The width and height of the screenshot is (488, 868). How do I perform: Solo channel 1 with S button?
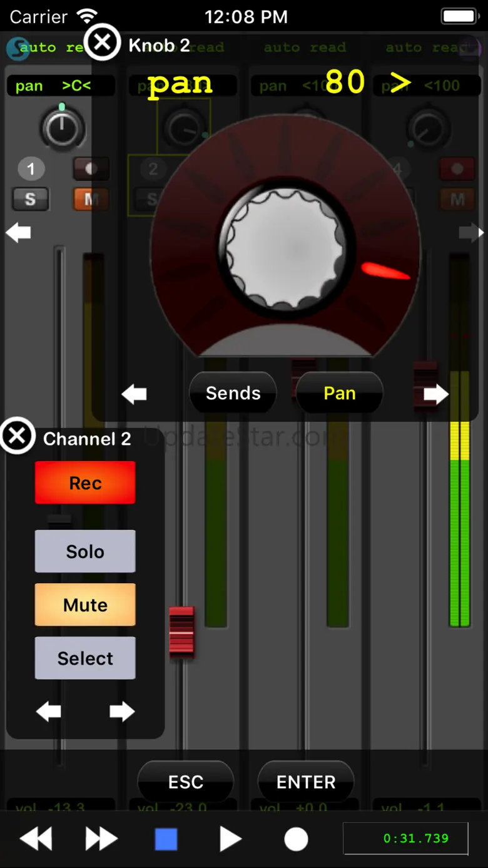click(31, 200)
